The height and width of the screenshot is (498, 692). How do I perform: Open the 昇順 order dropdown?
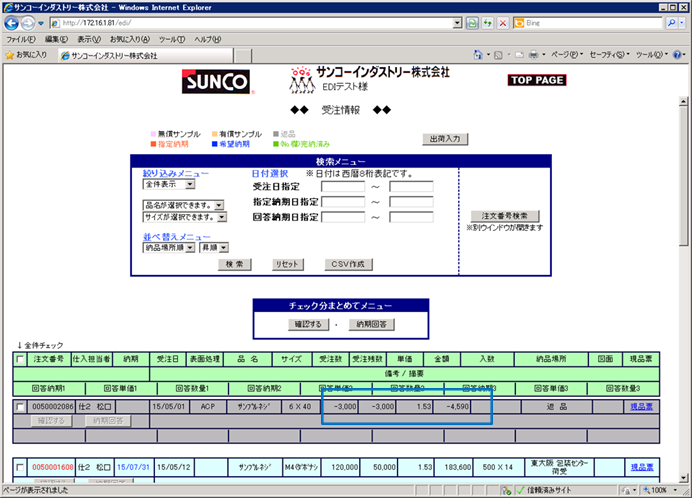tap(214, 248)
